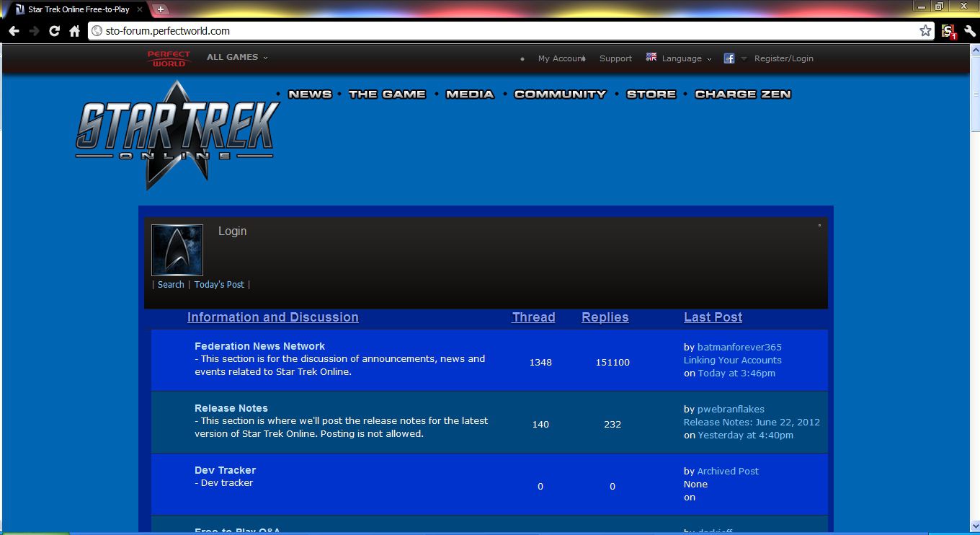Open the MEDIA menu

[470, 94]
